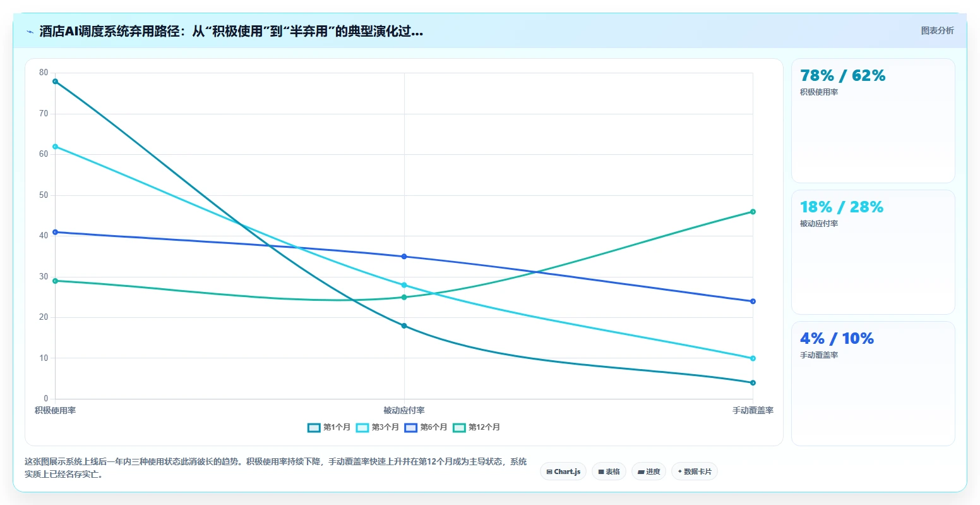Click the chart title 酒店AI调度系统弃用路径
Screen dimensions: 980x505
coord(231,31)
